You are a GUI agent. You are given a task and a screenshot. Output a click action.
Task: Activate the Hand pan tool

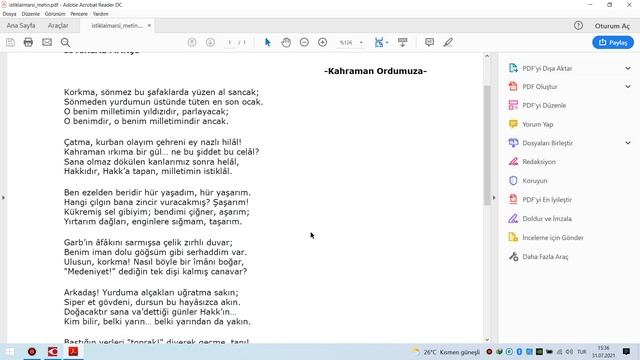tap(286, 42)
